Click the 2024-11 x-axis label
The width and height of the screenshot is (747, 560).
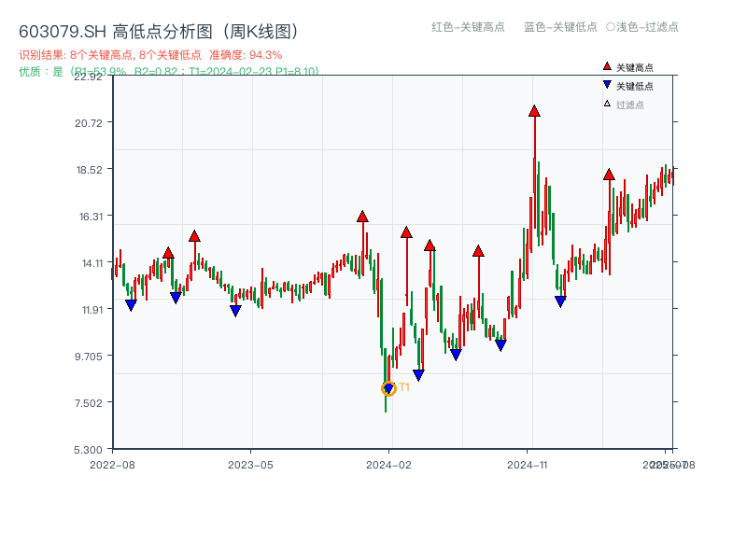pos(527,465)
